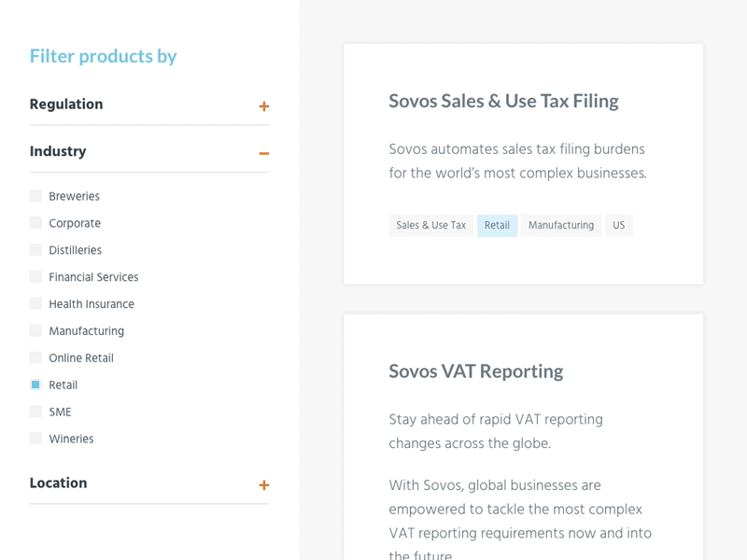This screenshot has width=747, height=560.
Task: Select the Wineries checkbox
Action: pyautogui.click(x=35, y=439)
